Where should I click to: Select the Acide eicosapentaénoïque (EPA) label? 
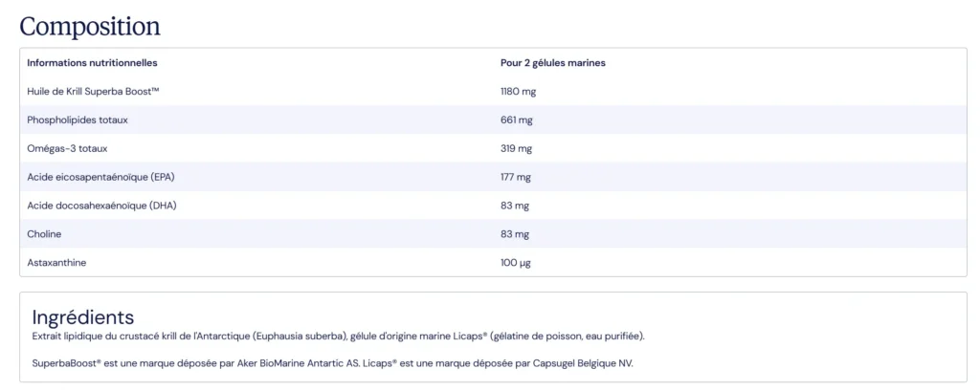[x=100, y=178]
